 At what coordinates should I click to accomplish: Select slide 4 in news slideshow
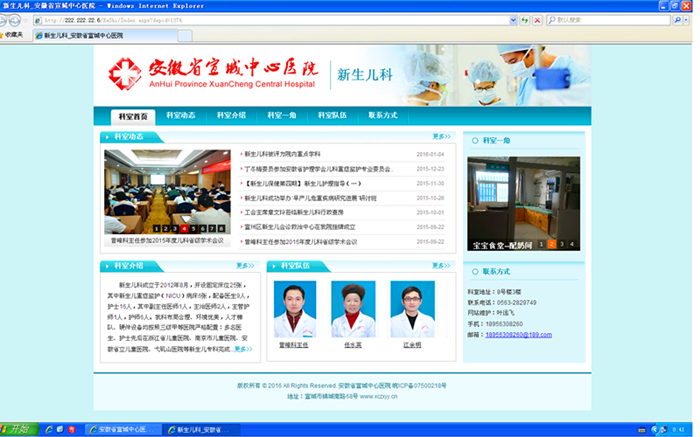[184, 229]
